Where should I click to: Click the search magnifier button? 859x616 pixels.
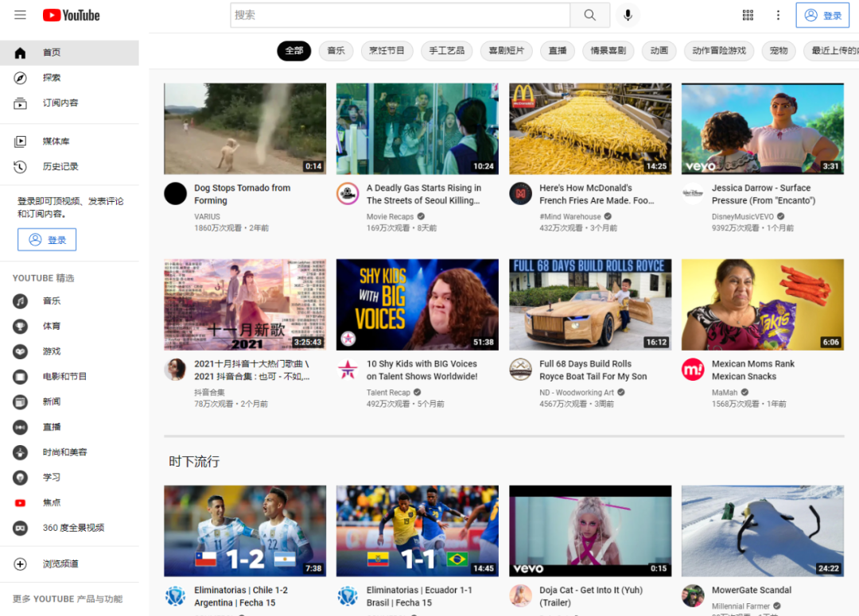coord(589,15)
